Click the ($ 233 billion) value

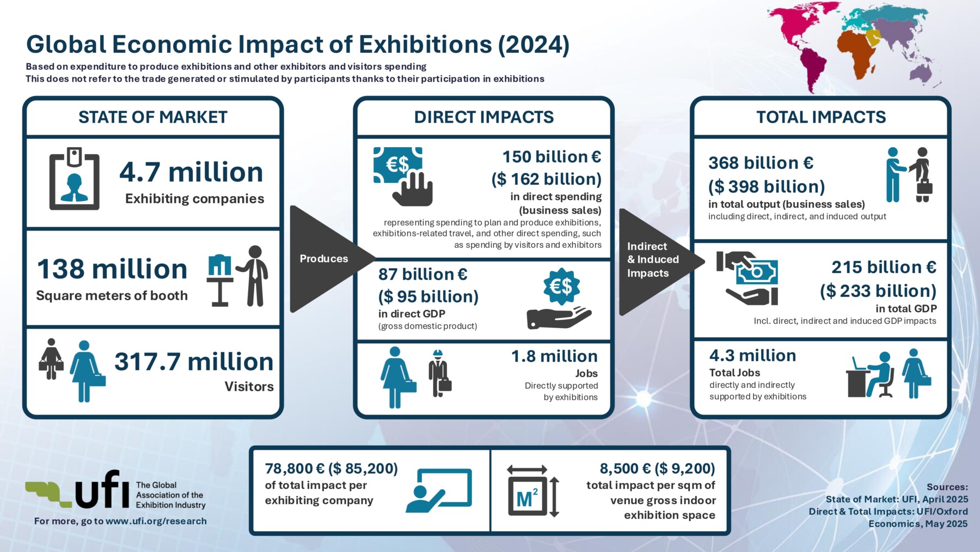tap(878, 292)
